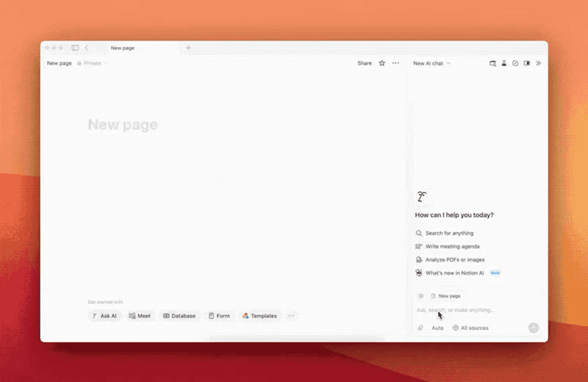588x382 pixels.
Task: Select Write meeting agenda suggestion
Action: click(x=448, y=246)
